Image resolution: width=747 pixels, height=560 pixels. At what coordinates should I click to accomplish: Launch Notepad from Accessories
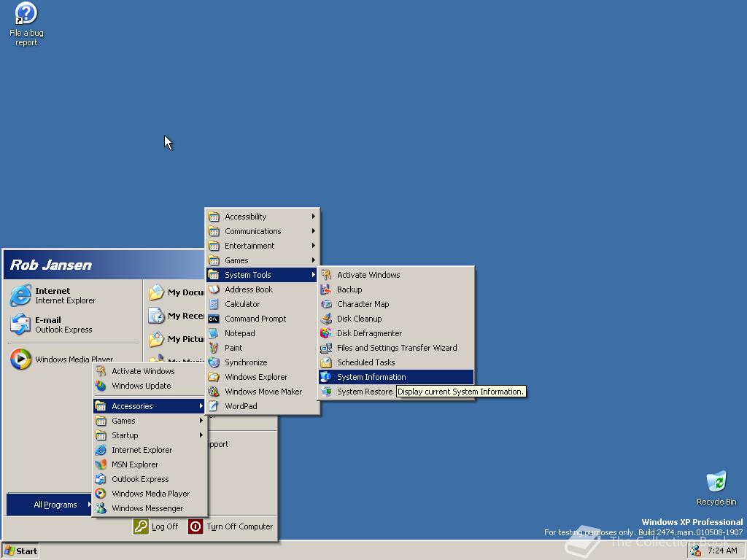[262, 333]
